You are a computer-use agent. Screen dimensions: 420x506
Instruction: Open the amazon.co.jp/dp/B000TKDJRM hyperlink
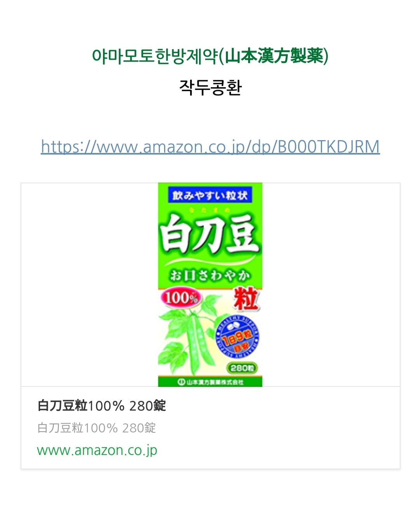[x=210, y=147]
